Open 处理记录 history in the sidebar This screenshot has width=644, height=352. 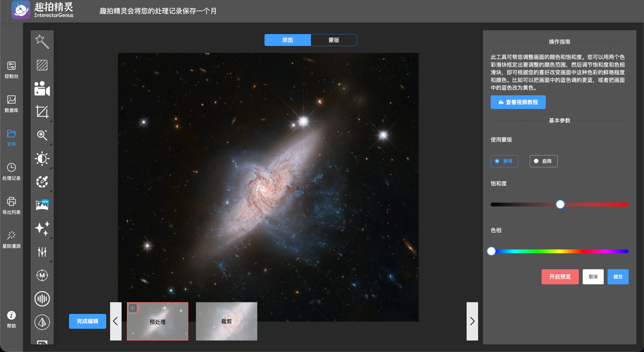click(x=11, y=172)
